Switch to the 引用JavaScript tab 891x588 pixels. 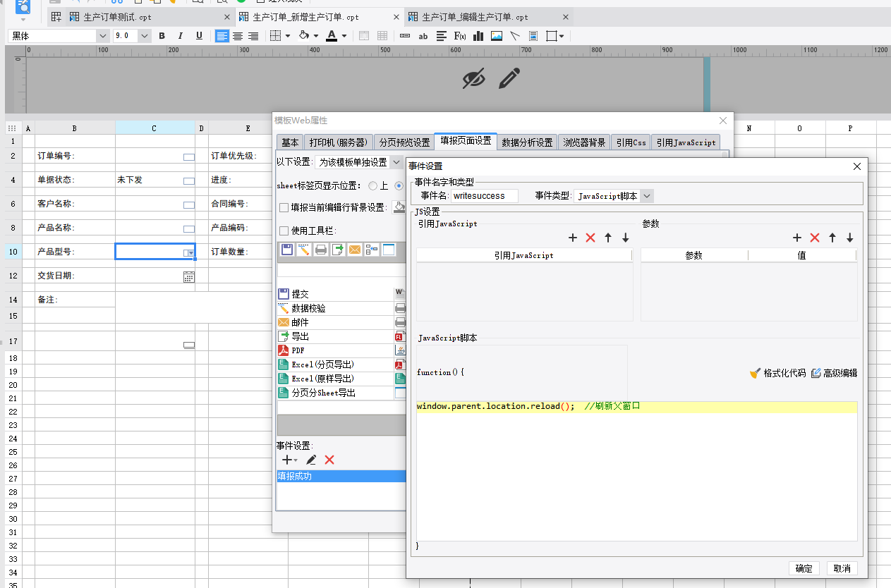point(685,142)
